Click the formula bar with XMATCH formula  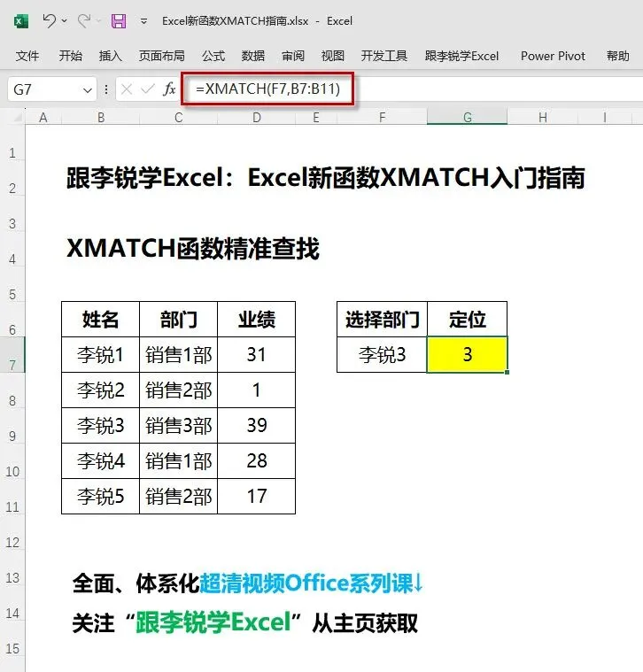point(412,89)
